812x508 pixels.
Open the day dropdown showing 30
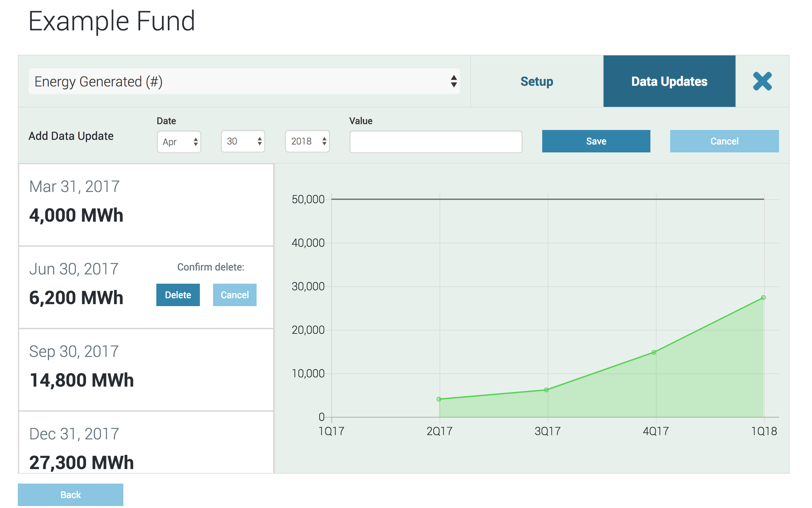coord(243,142)
